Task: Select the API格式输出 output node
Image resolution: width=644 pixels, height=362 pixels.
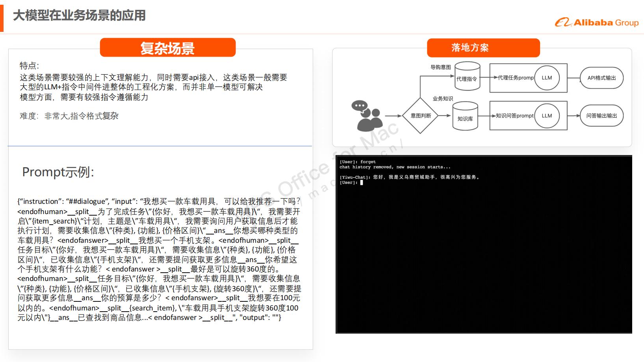Action: tap(601, 78)
